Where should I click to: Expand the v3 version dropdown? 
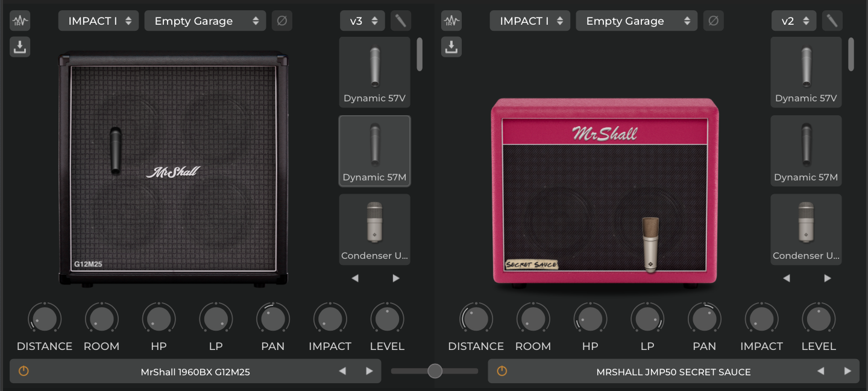pos(362,21)
